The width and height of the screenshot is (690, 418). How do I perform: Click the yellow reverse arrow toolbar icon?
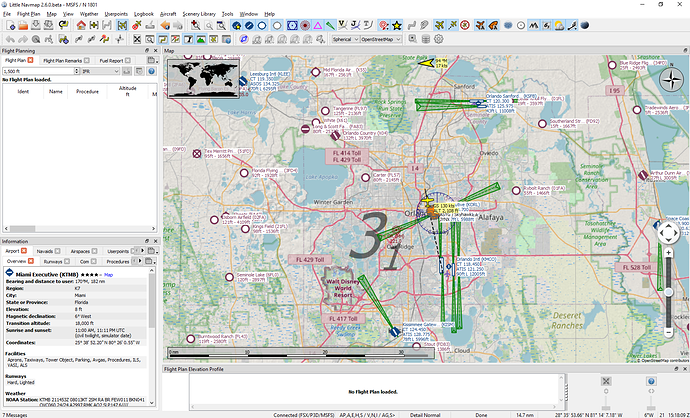coord(63,26)
